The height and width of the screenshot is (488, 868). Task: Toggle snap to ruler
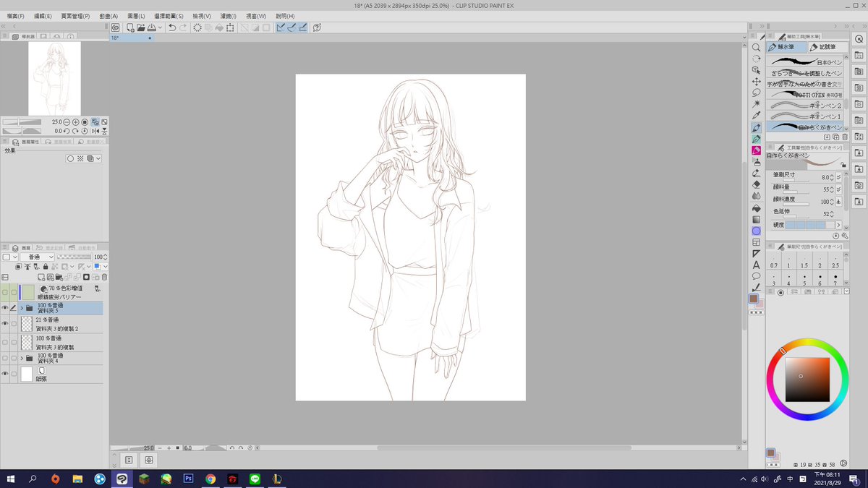280,27
